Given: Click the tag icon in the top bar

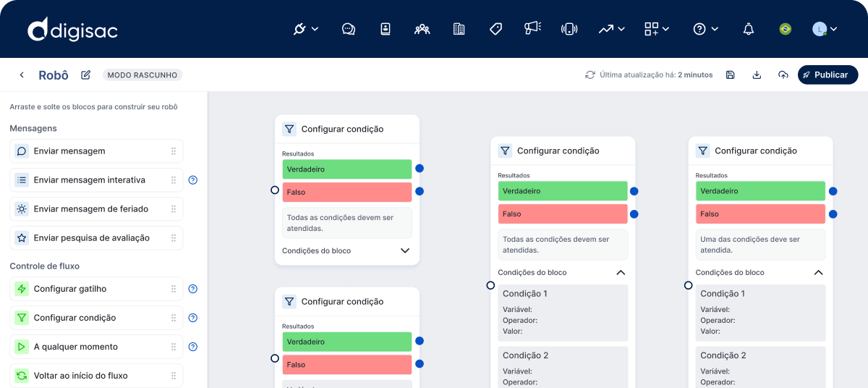Looking at the screenshot, I should tap(495, 29).
